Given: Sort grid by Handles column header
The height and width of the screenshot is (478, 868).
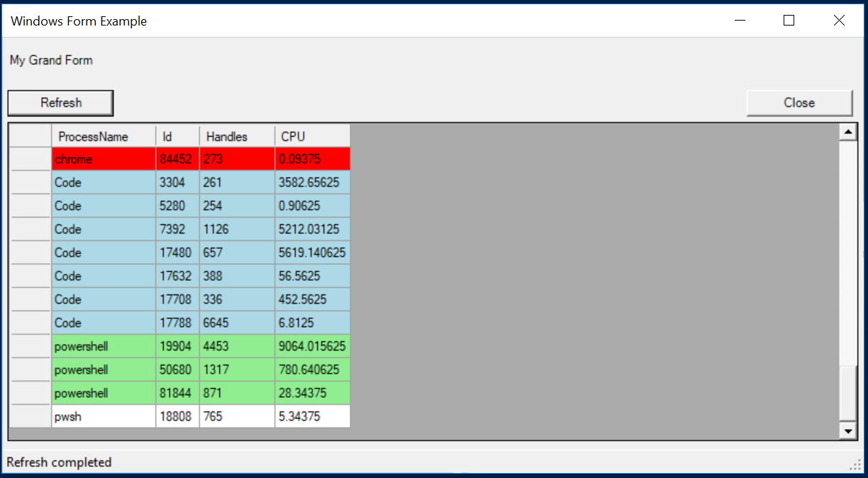Looking at the screenshot, I should [x=237, y=136].
